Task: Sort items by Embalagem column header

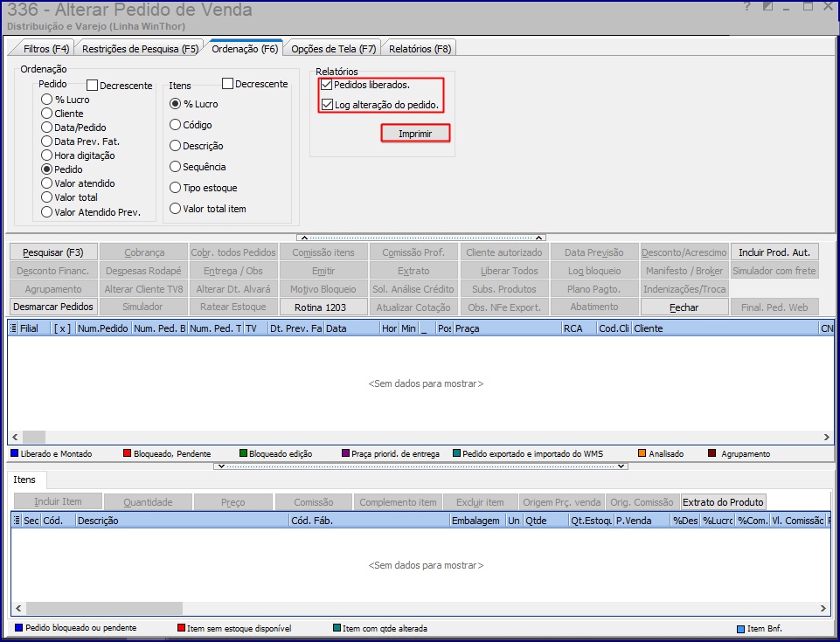Action: (x=477, y=521)
